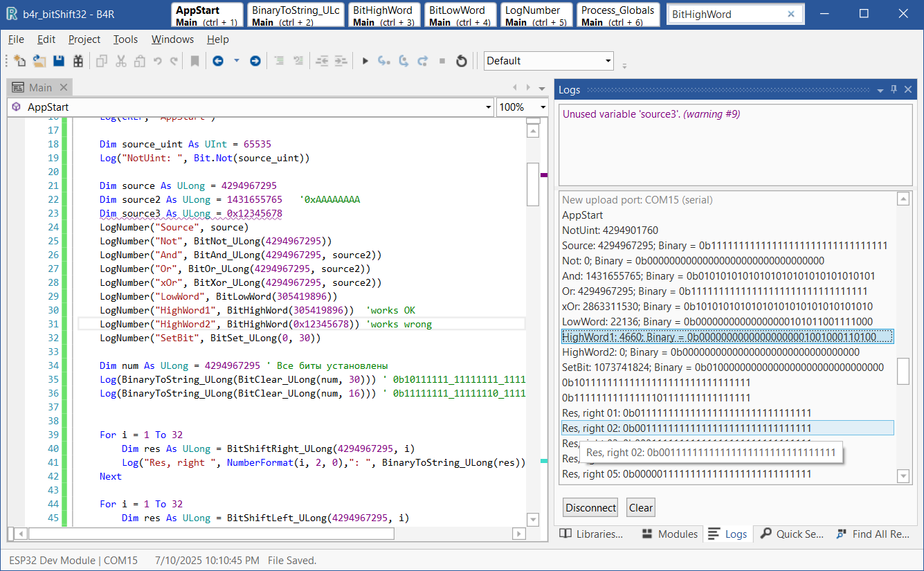This screenshot has height=571, width=924.
Task: Click the increase indent icon
Action: pyautogui.click(x=341, y=61)
